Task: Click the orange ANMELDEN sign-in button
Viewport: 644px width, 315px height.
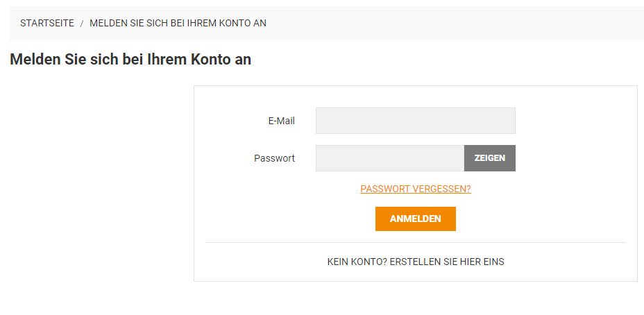Action: point(415,219)
